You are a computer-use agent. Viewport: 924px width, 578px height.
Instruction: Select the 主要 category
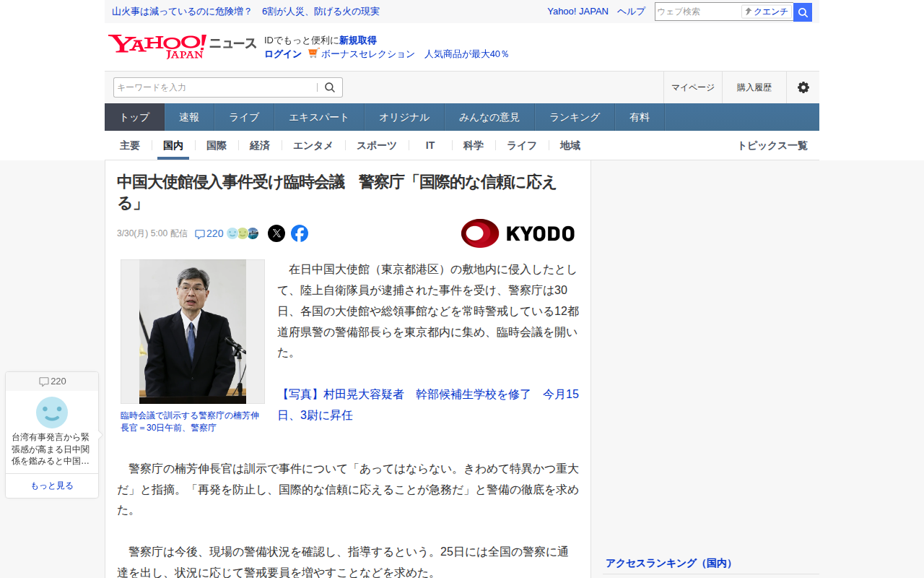[x=130, y=145]
